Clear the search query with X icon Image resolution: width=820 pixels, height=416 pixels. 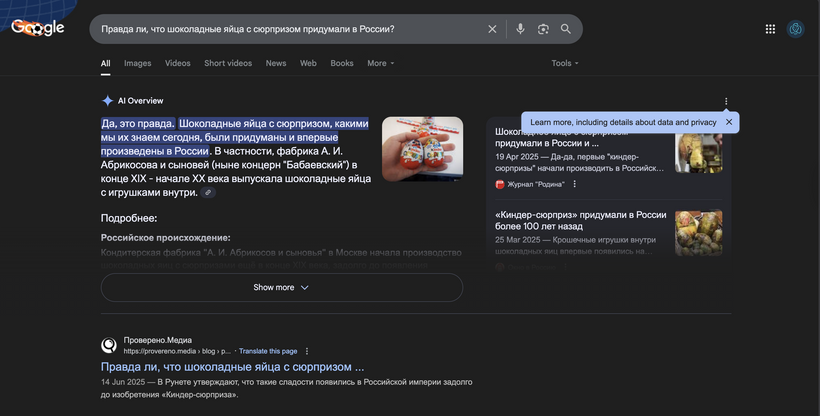[492, 29]
